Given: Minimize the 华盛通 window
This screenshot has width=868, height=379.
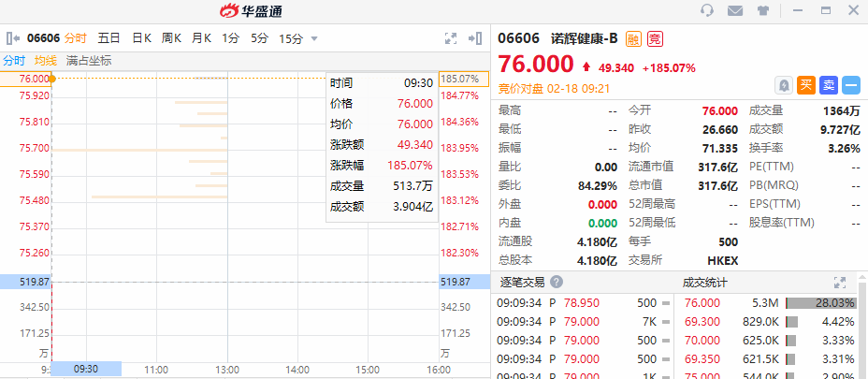Looking at the screenshot, I should 798,10.
